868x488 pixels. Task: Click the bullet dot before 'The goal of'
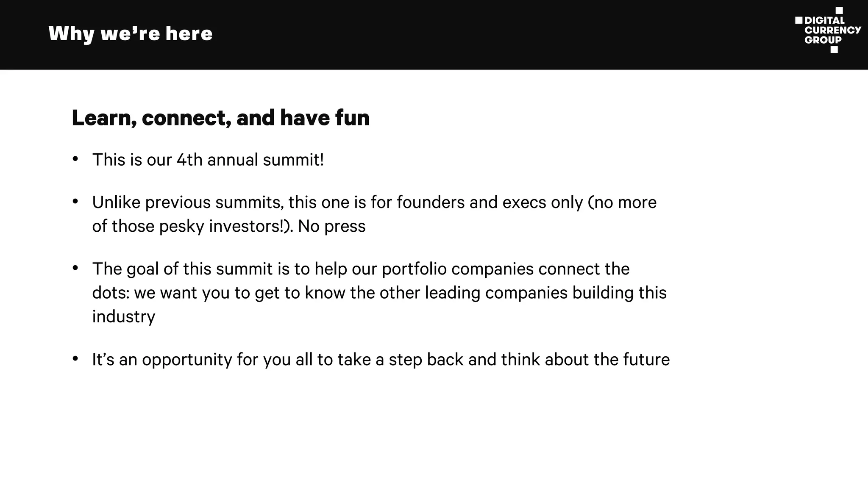75,268
